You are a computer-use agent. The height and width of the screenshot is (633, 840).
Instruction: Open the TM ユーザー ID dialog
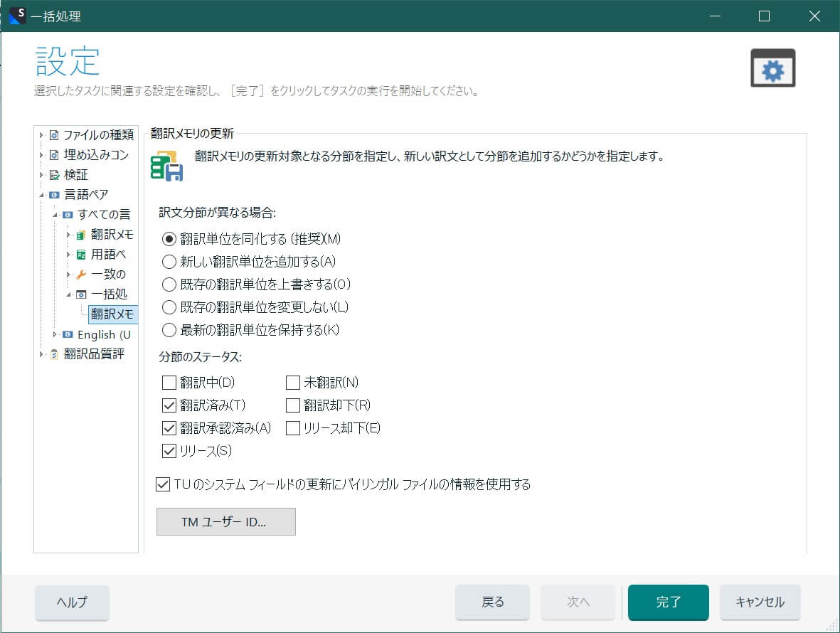[225, 522]
